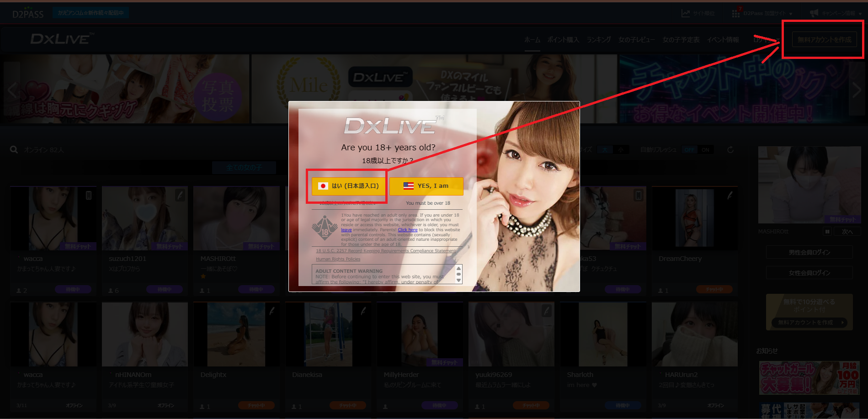Click the 女性会員ログイン button
This screenshot has height=419, width=868.
point(809,273)
